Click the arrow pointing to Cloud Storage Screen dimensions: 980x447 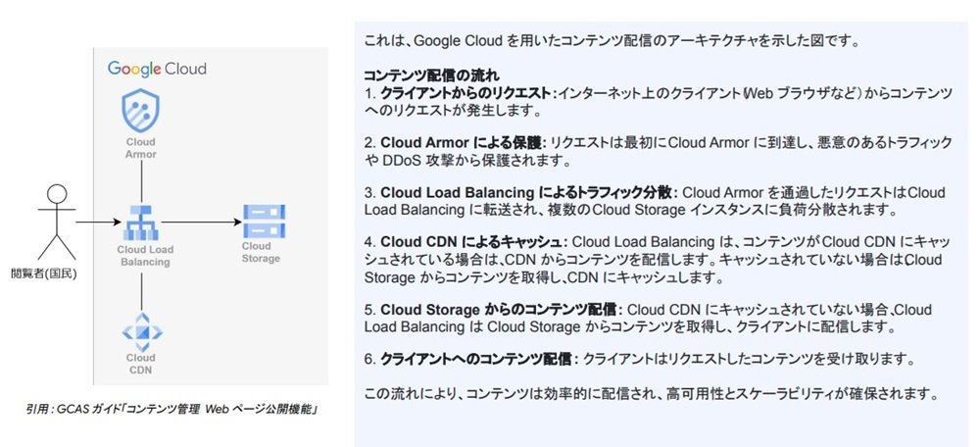tap(201, 222)
